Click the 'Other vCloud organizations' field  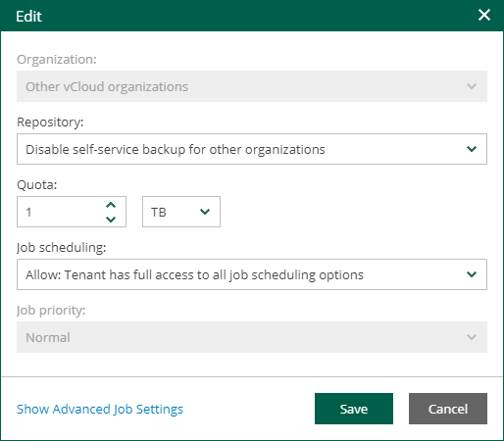[x=252, y=86]
